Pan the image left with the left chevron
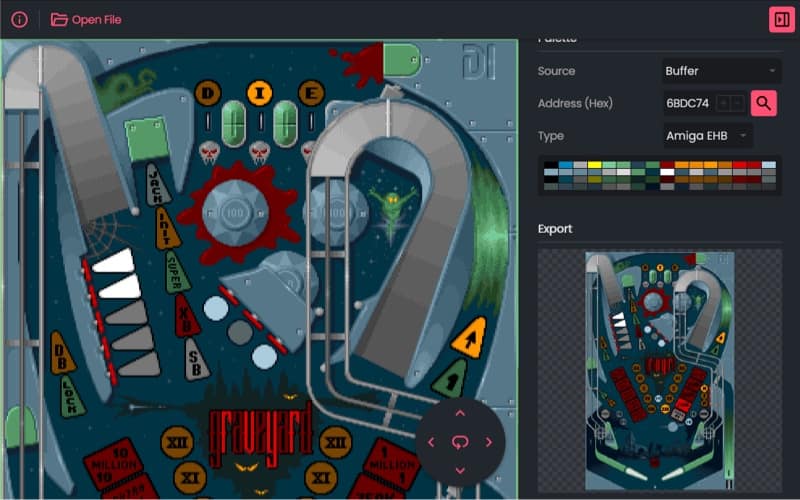800x500 pixels. [x=432, y=442]
